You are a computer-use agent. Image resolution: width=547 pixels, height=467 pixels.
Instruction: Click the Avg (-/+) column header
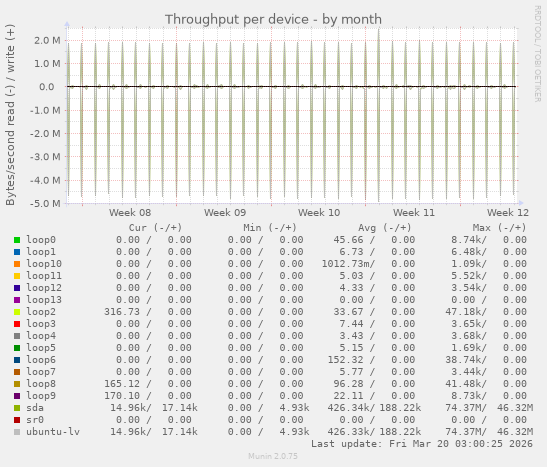385,228
